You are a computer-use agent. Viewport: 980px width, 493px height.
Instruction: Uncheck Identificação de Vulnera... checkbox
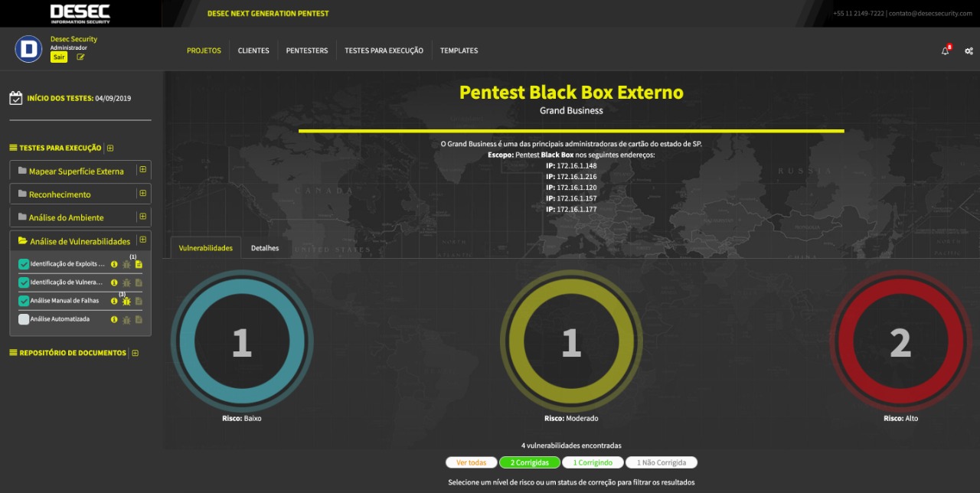coord(24,282)
